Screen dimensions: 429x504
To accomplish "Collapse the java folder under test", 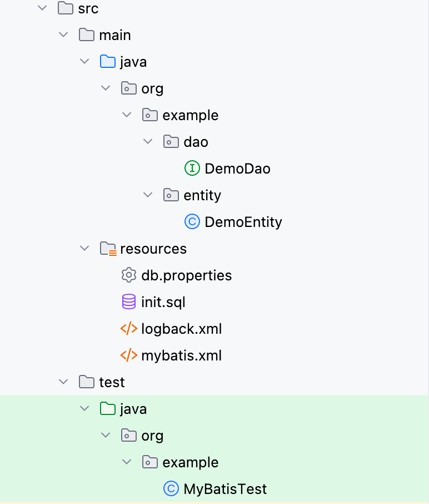I will (x=84, y=408).
